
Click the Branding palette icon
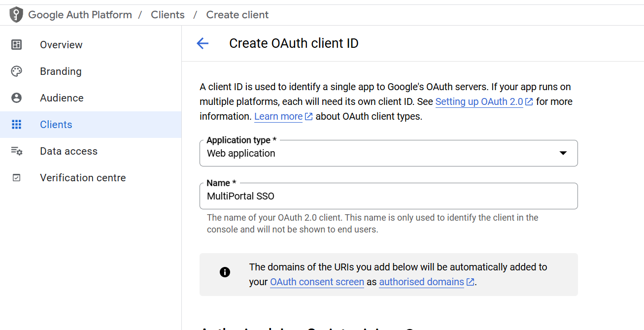pos(16,71)
